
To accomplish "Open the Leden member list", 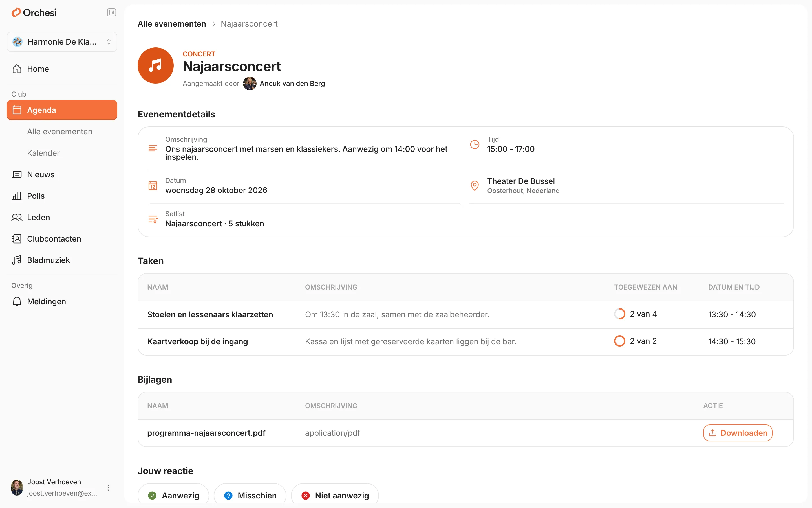I will pyautogui.click(x=62, y=217).
